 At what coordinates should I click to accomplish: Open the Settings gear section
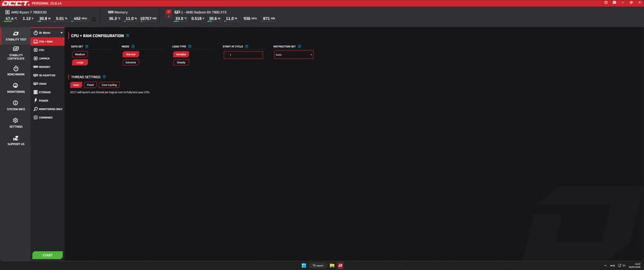point(15,124)
